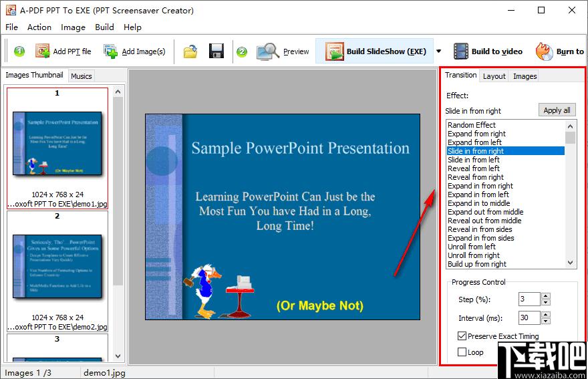588x379 pixels.
Task: Select Reveal in from sides effect
Action: click(x=506, y=229)
